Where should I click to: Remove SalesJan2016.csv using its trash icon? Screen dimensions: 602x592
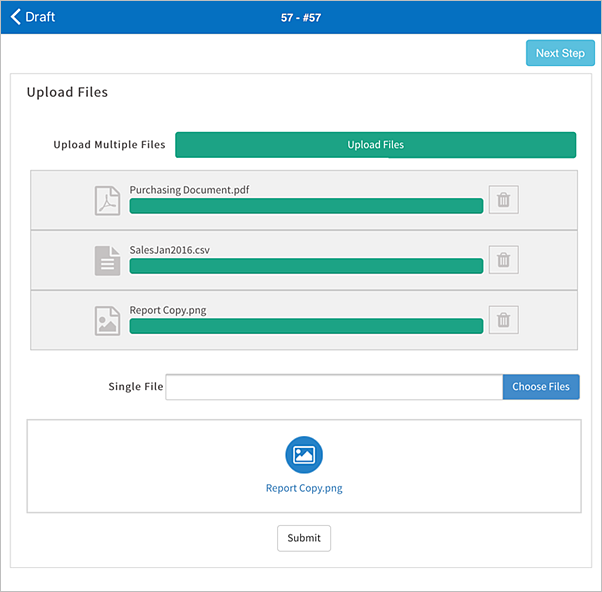pos(503,260)
